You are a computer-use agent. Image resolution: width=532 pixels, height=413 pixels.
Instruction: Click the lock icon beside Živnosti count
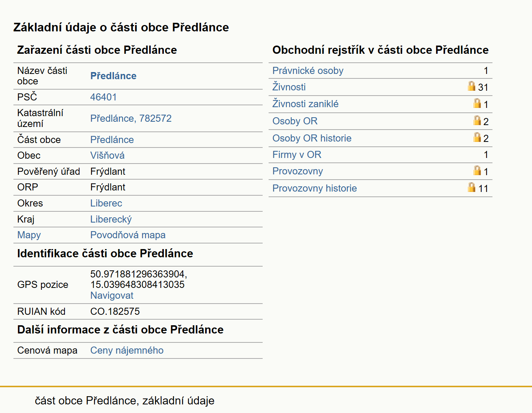(x=472, y=86)
